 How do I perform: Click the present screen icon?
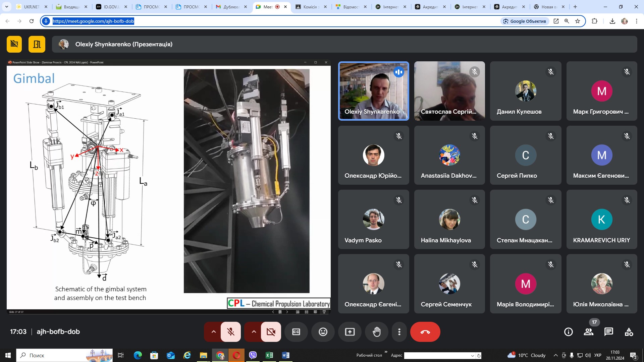click(x=350, y=332)
